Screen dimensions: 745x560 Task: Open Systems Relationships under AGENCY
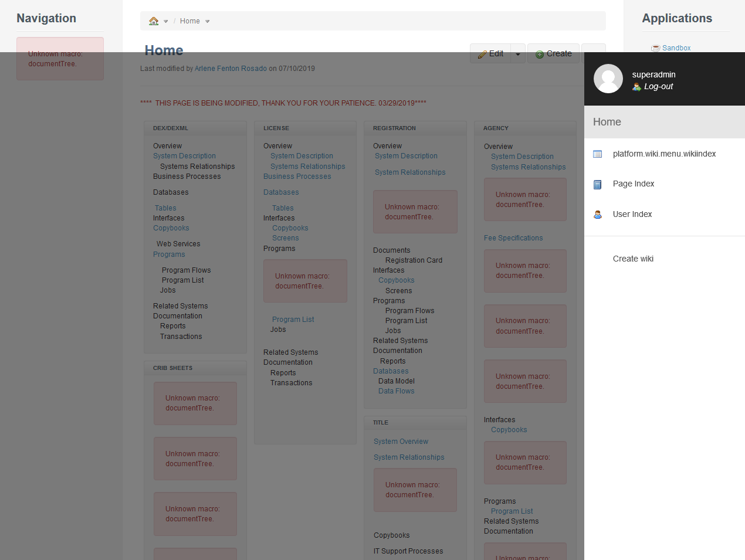pos(528,167)
